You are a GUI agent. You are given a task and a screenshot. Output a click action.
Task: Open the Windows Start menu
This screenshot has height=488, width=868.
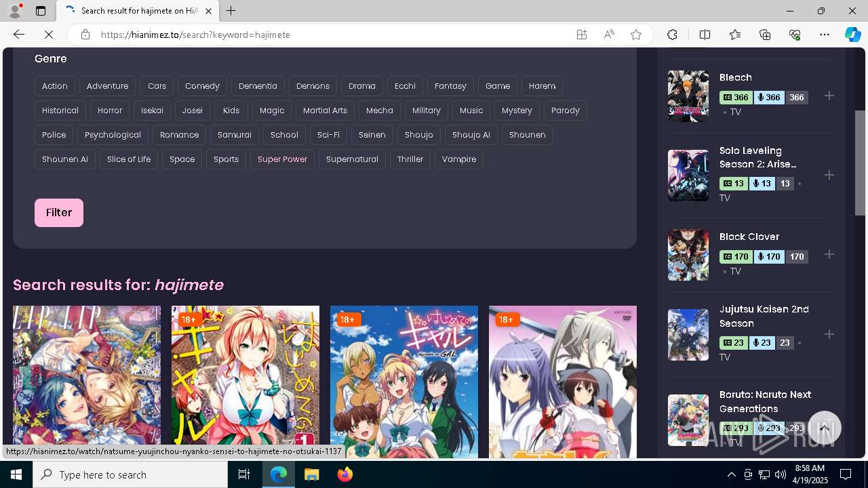[x=16, y=474]
